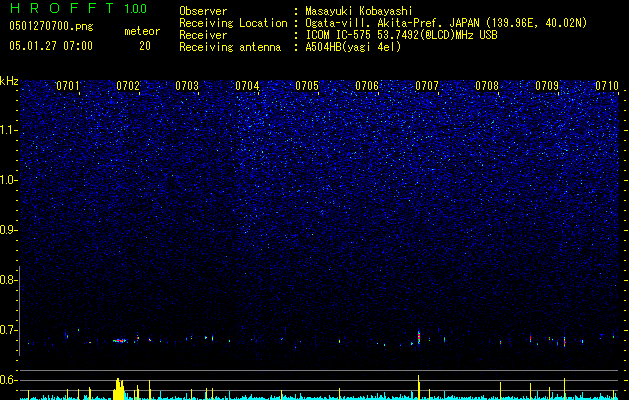
Task: Click the Observer field label
Action: 203,11
